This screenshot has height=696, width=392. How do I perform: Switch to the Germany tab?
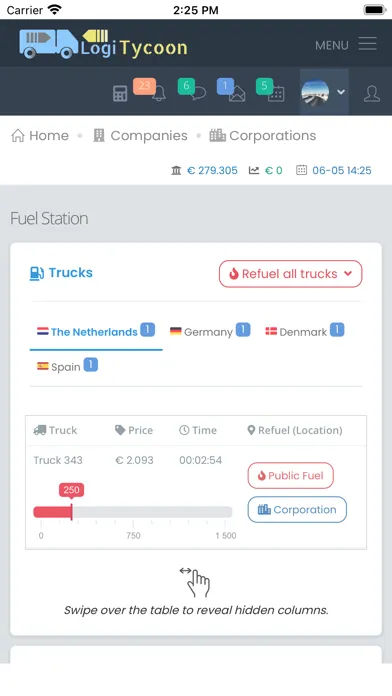[210, 332]
